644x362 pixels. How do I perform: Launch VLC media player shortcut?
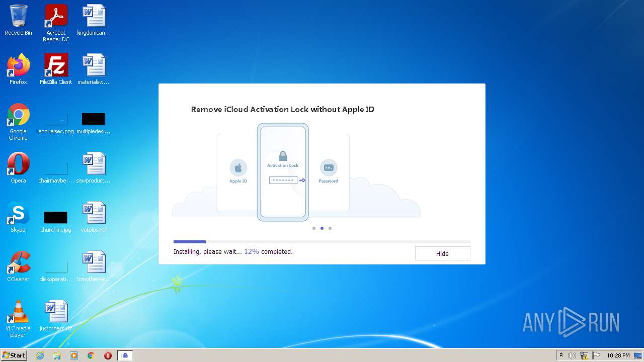click(x=18, y=319)
